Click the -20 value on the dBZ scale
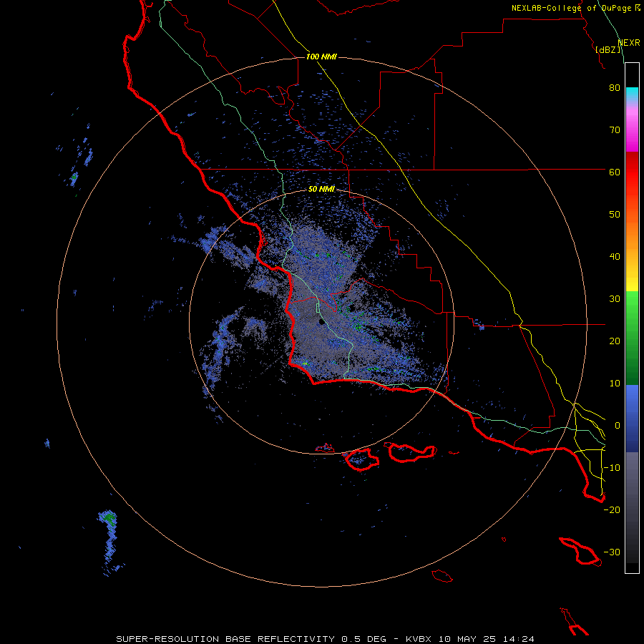 (x=612, y=510)
